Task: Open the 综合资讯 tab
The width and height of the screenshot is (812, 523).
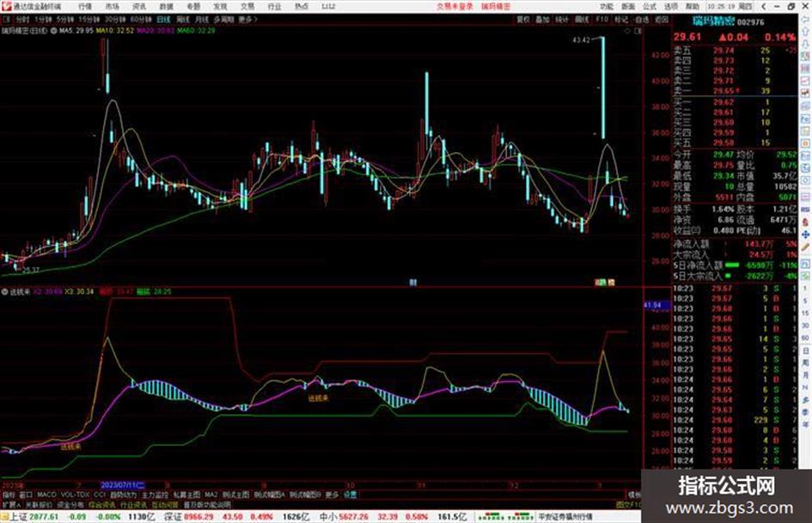Action: click(x=102, y=504)
